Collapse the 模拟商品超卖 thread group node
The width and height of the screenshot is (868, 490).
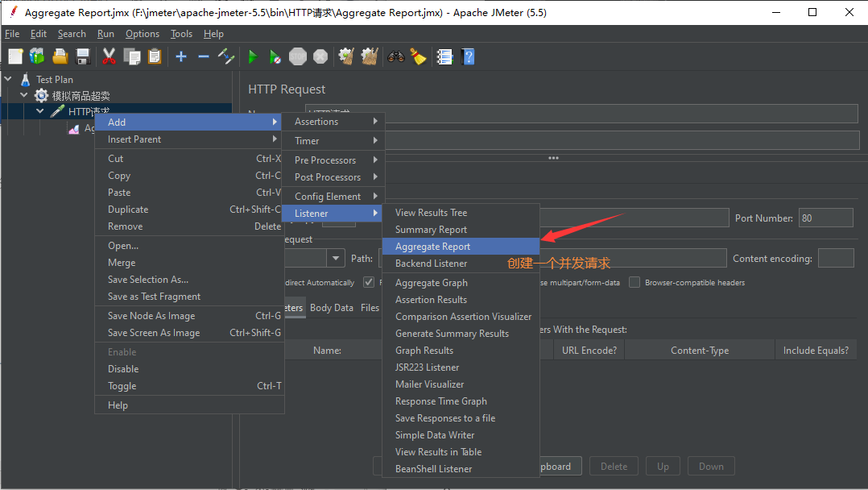[24, 95]
